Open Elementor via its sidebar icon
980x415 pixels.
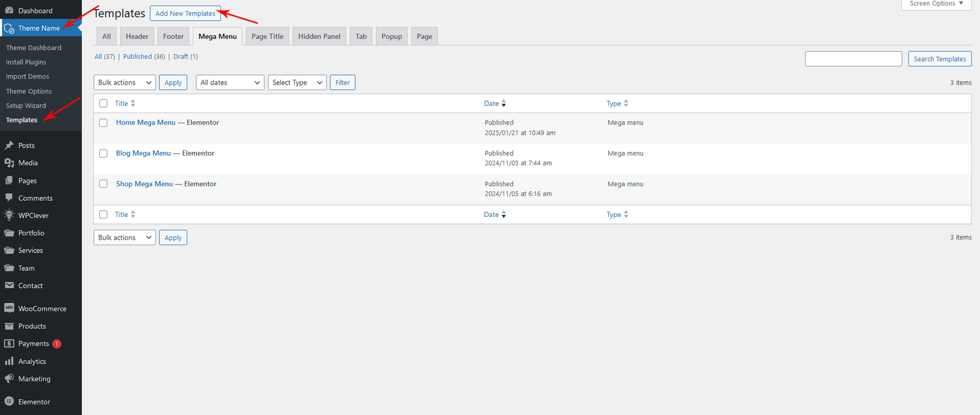click(9, 402)
